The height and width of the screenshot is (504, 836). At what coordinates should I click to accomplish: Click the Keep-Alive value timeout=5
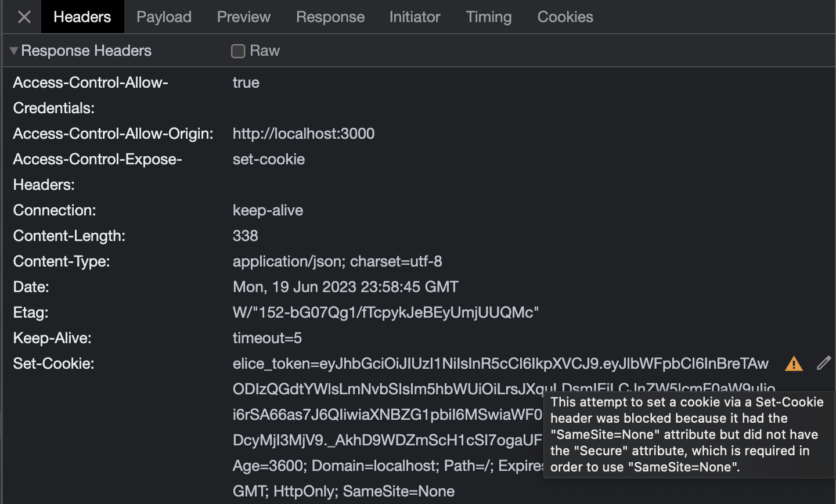[x=267, y=338]
